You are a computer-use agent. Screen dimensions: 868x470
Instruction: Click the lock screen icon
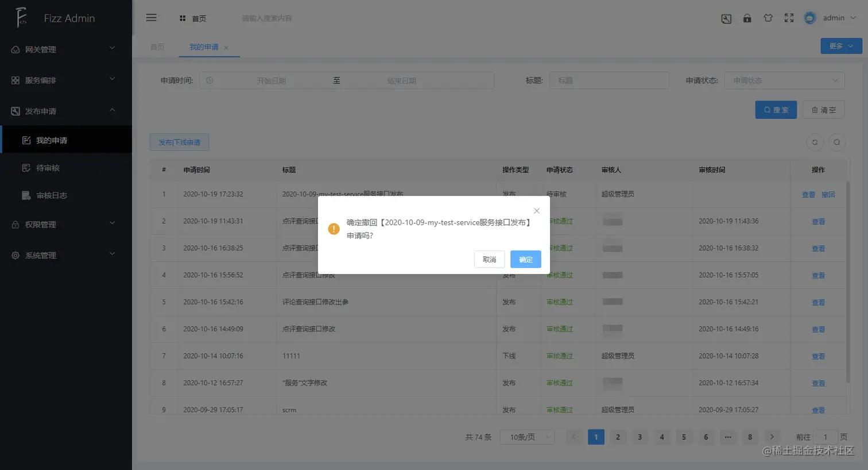[747, 18]
